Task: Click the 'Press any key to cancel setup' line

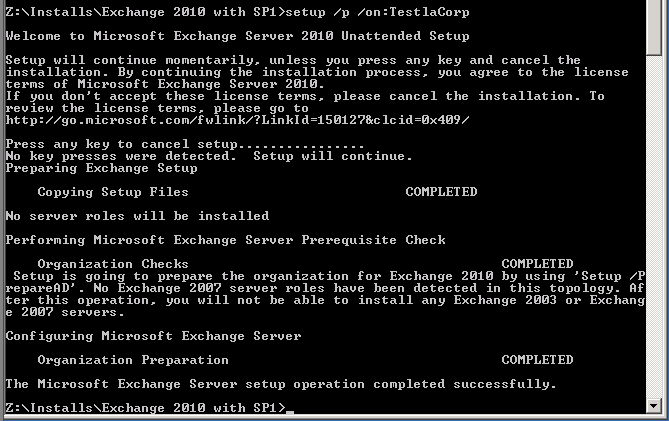Action: tap(185, 144)
